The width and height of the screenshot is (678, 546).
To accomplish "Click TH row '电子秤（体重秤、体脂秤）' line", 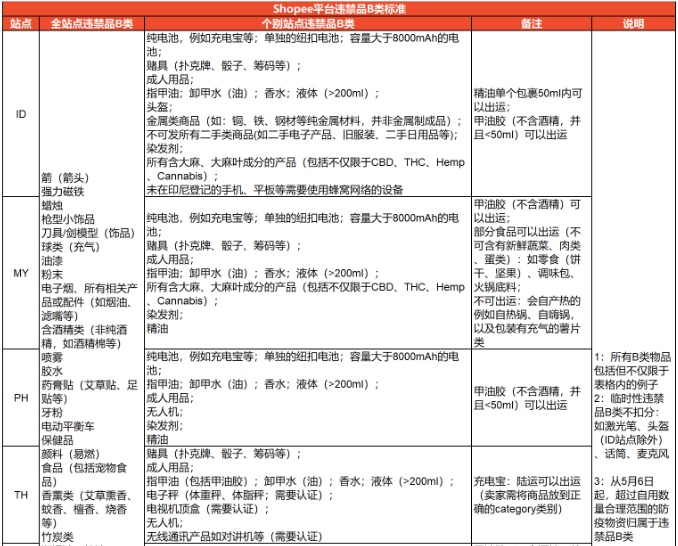I will point(240,495).
